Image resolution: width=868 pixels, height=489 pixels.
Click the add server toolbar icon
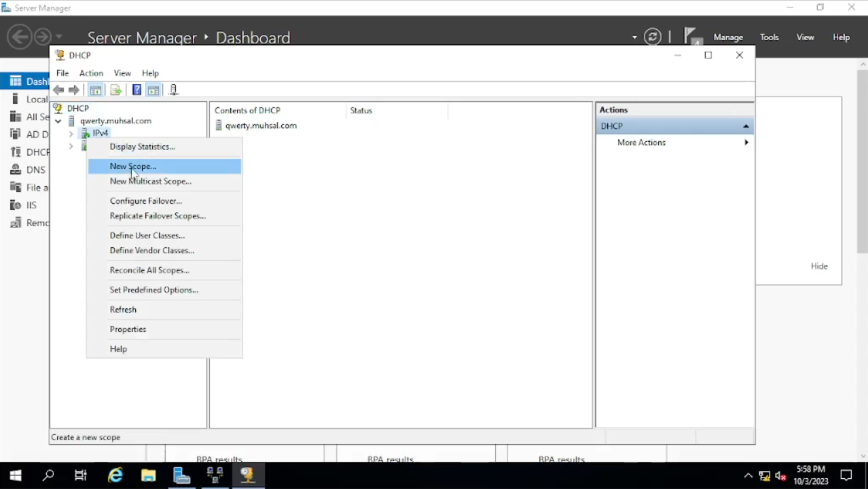click(x=173, y=90)
